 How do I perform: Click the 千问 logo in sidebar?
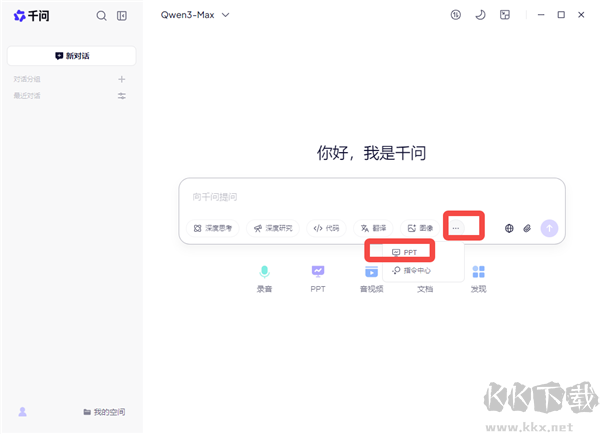(x=31, y=16)
